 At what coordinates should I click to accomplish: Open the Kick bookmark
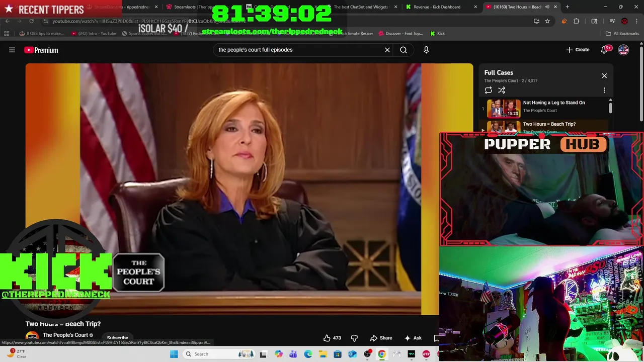coord(437,33)
